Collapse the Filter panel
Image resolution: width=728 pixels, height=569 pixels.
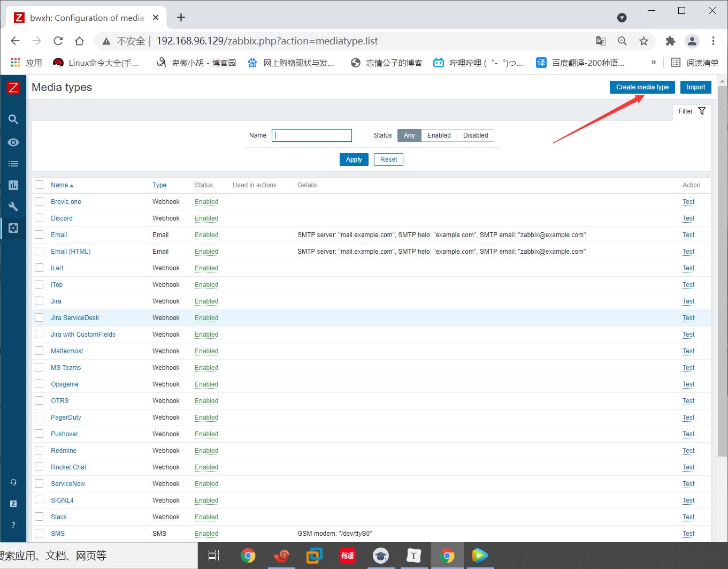[x=692, y=111]
